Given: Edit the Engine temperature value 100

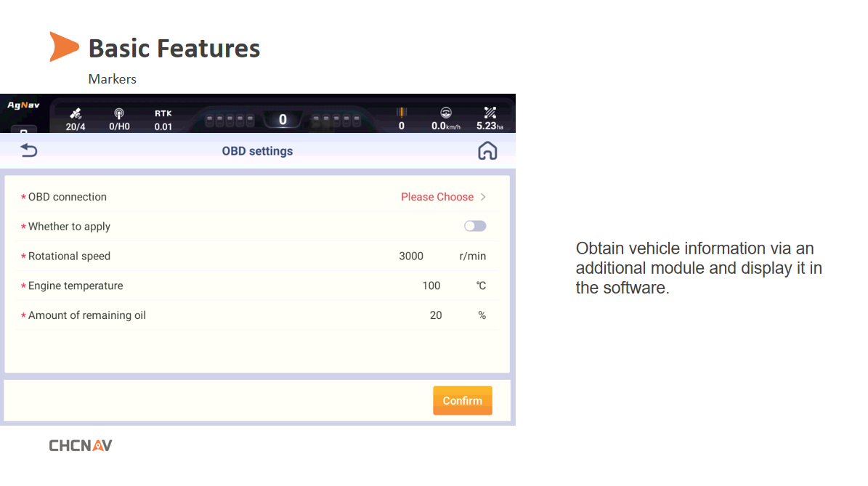Looking at the screenshot, I should click(x=431, y=285).
